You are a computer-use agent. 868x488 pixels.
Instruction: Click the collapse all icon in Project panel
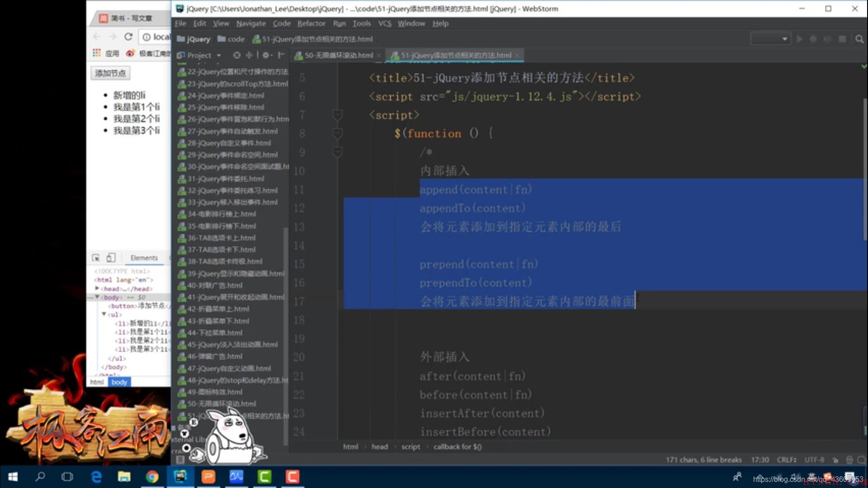tap(249, 55)
